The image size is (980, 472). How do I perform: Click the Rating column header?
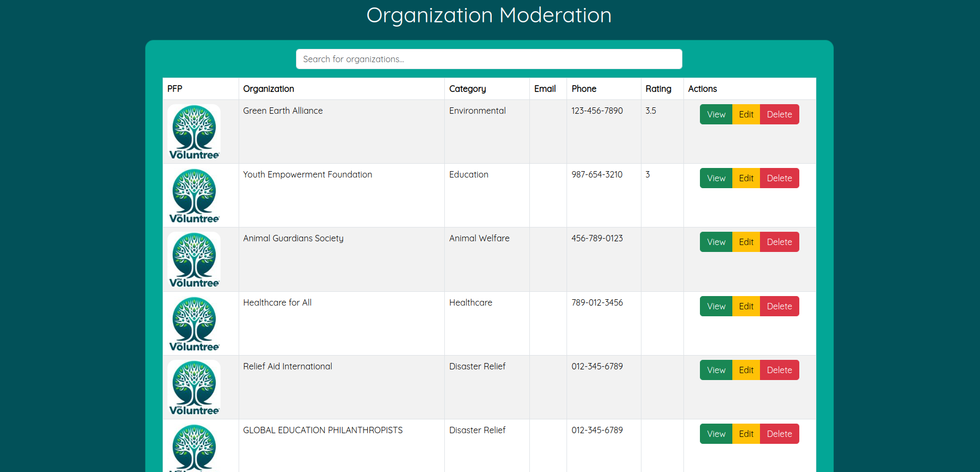pyautogui.click(x=658, y=89)
